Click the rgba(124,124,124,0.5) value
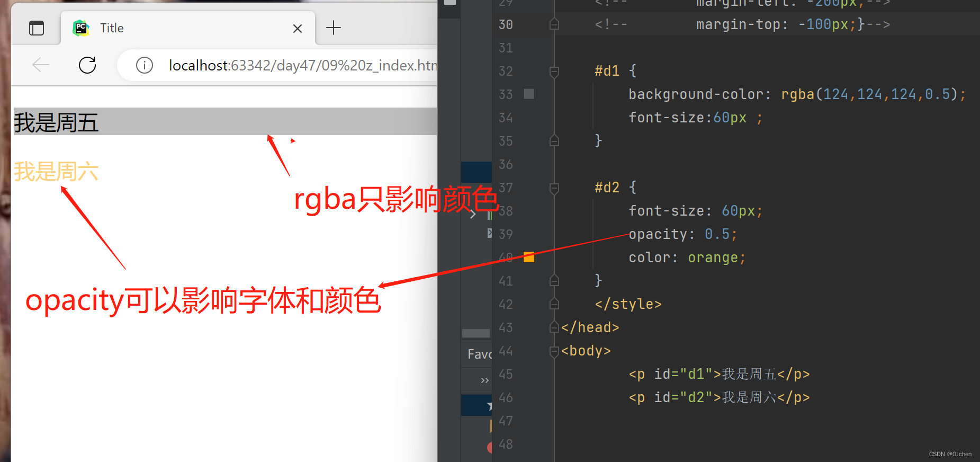 (869, 94)
